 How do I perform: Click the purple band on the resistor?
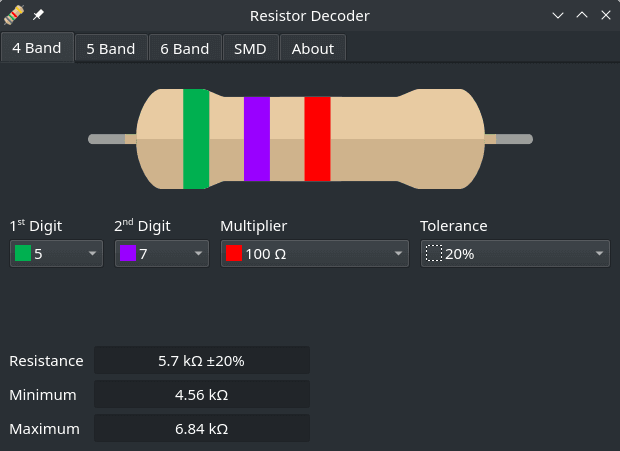(x=257, y=139)
